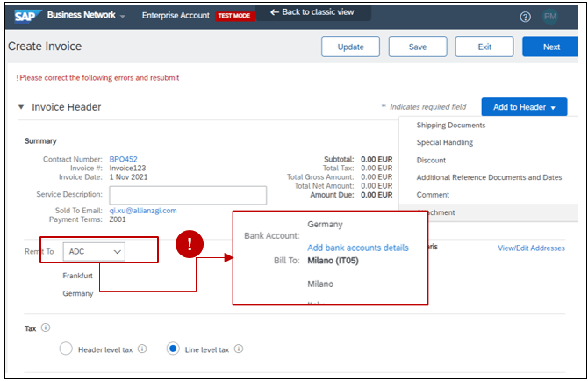Screen dimensions: 588x381
Task: Open the Remit To ADC dropdown
Action: 94,251
